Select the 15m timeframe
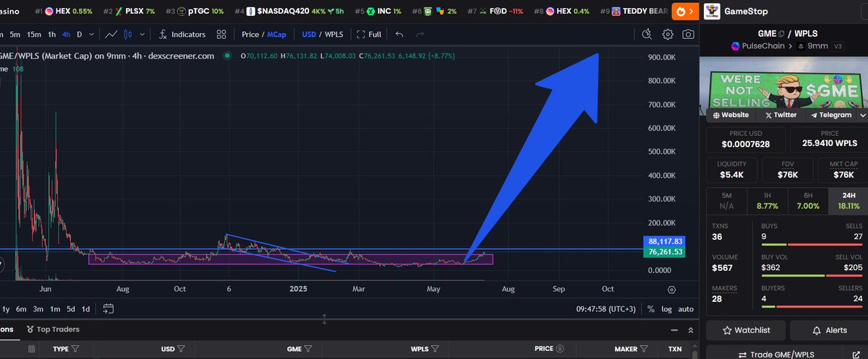Viewport: 868px width, 359px height. (34, 34)
